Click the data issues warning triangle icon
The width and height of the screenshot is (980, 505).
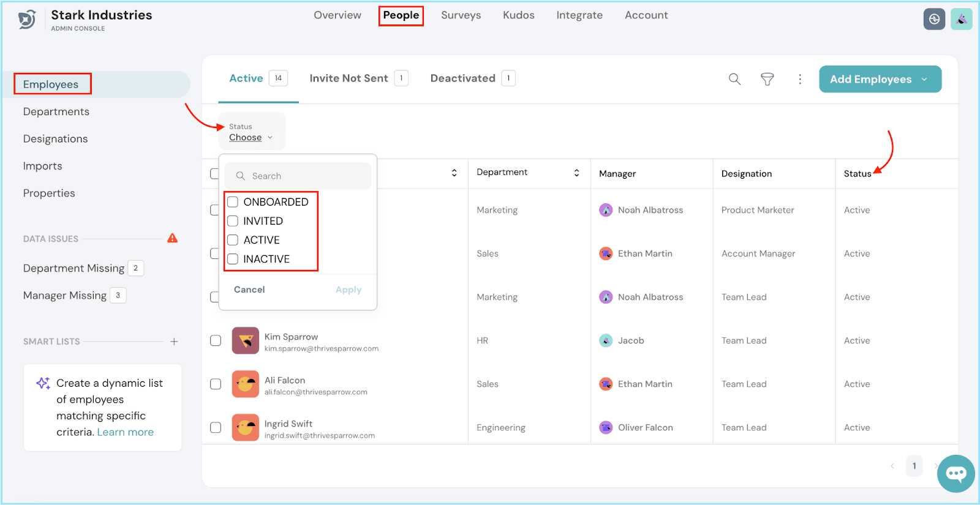coord(173,238)
